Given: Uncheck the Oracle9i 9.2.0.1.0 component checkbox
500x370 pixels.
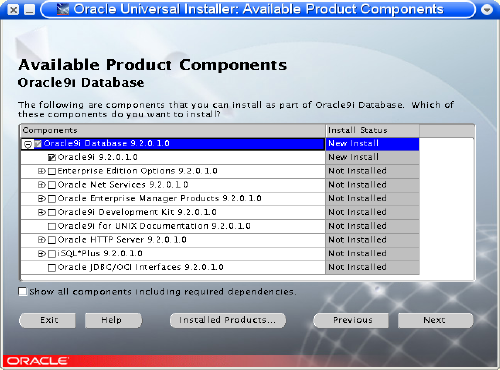Looking at the screenshot, I should click(52, 157).
